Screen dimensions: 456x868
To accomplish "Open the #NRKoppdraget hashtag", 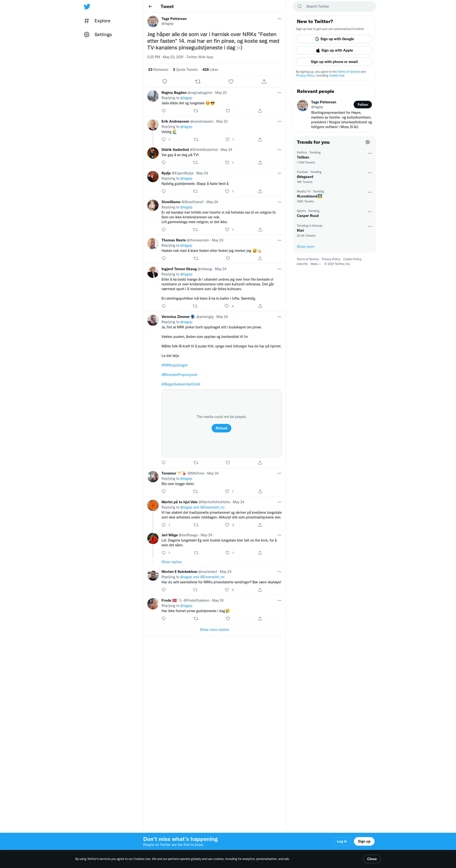I will point(175,365).
